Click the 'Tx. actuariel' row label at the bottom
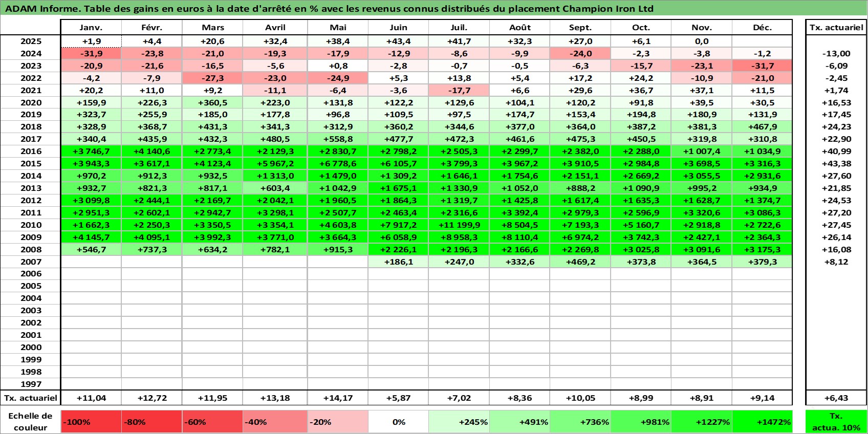This screenshot has width=868, height=434. pos(31,398)
